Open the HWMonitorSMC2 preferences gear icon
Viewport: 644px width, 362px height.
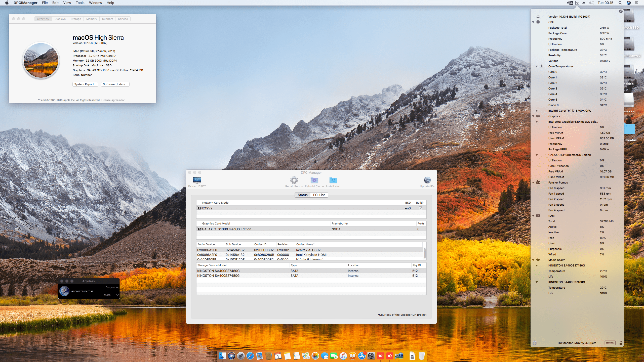coord(535,343)
